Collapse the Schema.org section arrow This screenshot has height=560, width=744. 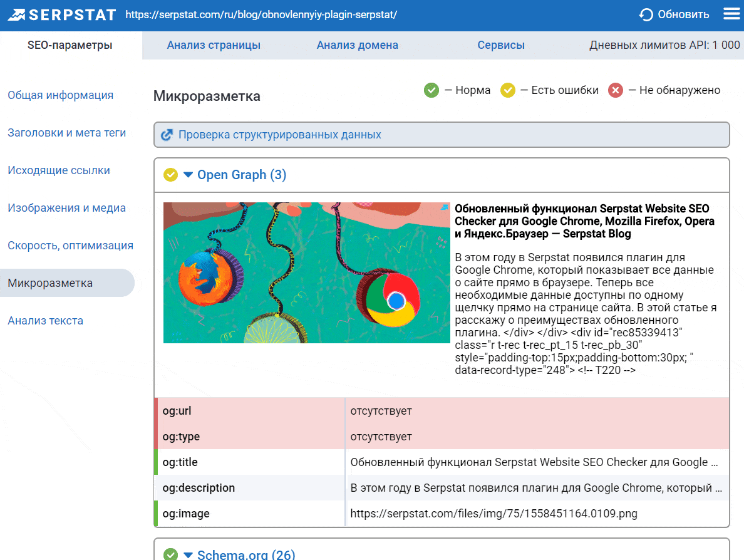click(188, 555)
